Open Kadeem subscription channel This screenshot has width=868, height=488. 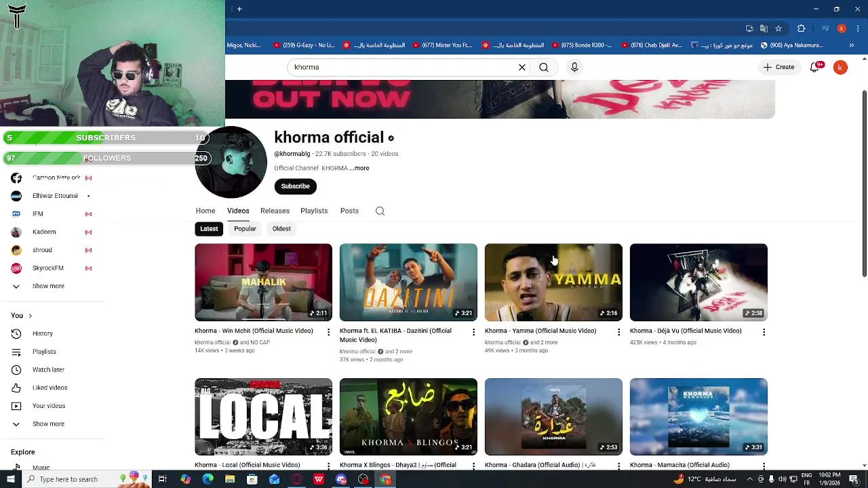tap(52, 232)
